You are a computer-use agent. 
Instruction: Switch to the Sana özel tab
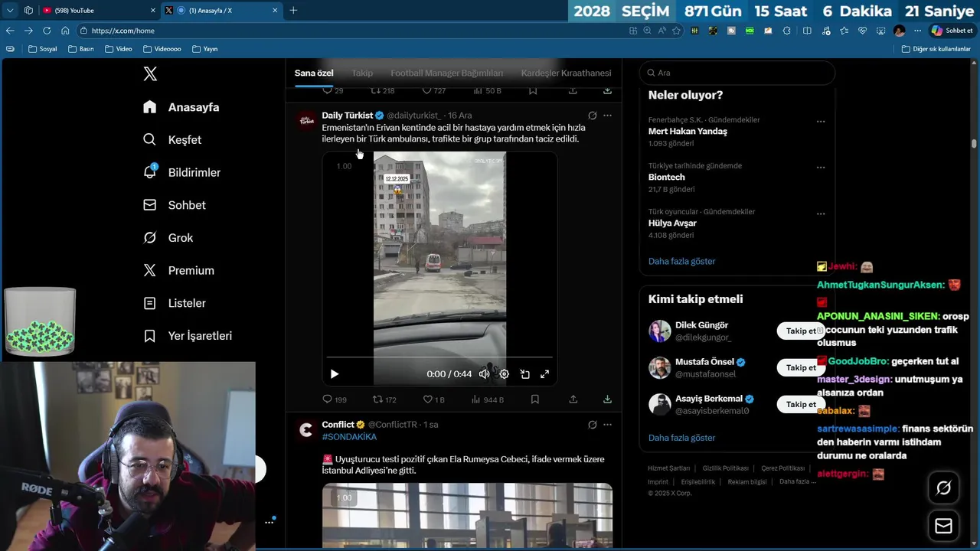click(x=314, y=73)
